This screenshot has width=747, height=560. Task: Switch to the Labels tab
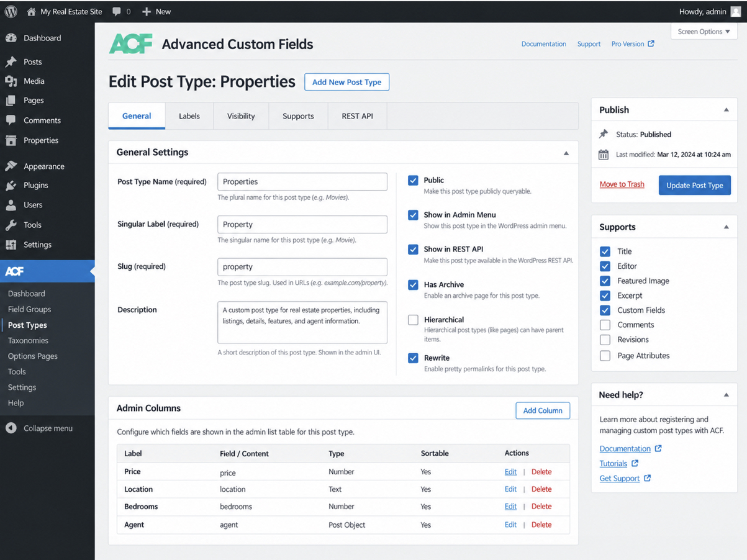coord(189,116)
